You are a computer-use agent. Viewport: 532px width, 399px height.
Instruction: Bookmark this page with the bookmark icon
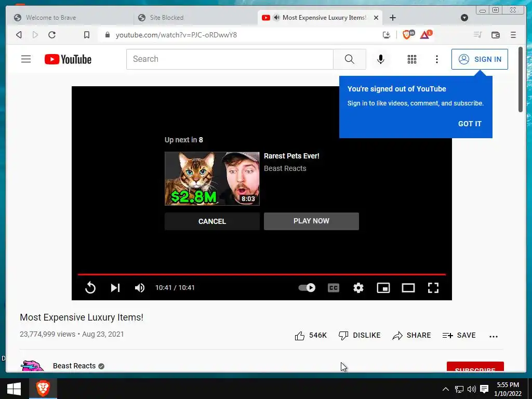coord(87,35)
